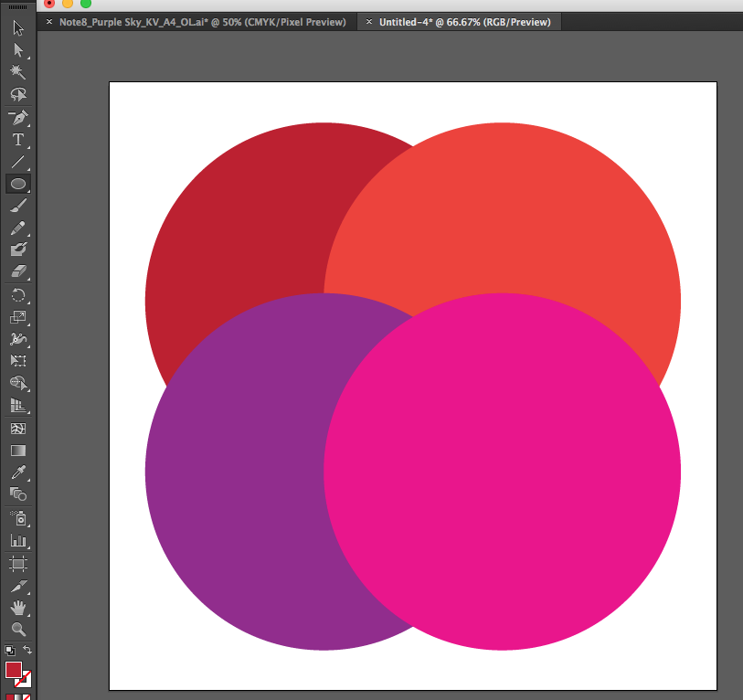Select the Lasso tool

18,94
